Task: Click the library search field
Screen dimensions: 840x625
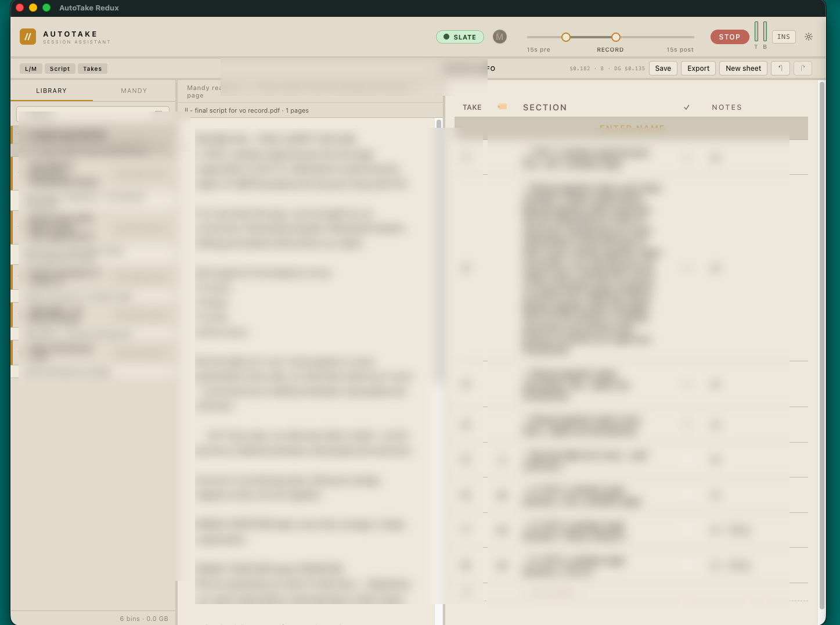Action: tap(93, 113)
